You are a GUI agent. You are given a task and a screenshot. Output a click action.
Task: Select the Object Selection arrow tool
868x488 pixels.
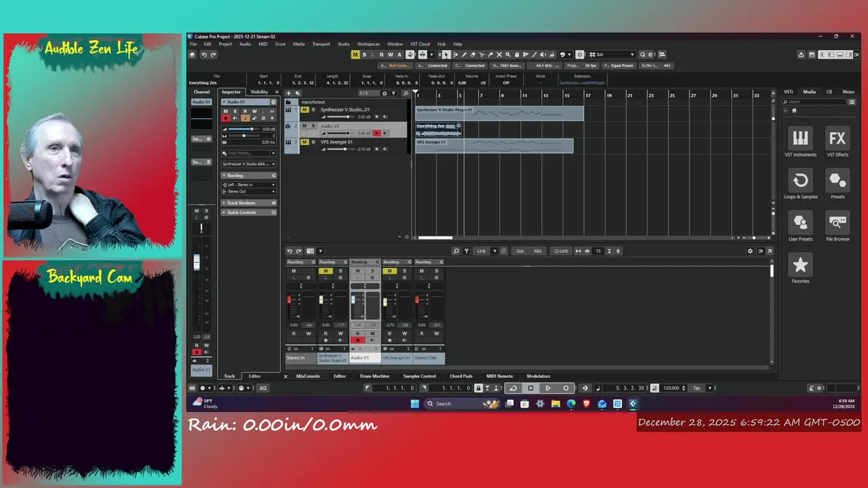446,54
